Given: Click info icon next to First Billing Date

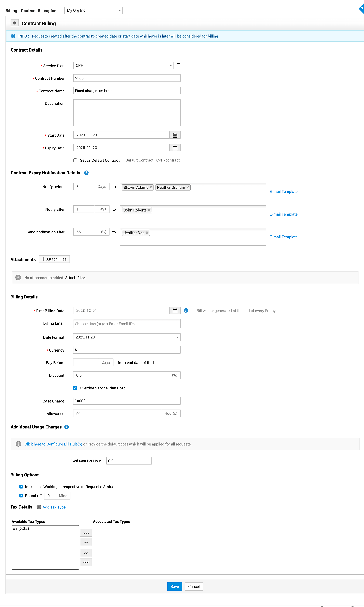Looking at the screenshot, I should [x=186, y=310].
